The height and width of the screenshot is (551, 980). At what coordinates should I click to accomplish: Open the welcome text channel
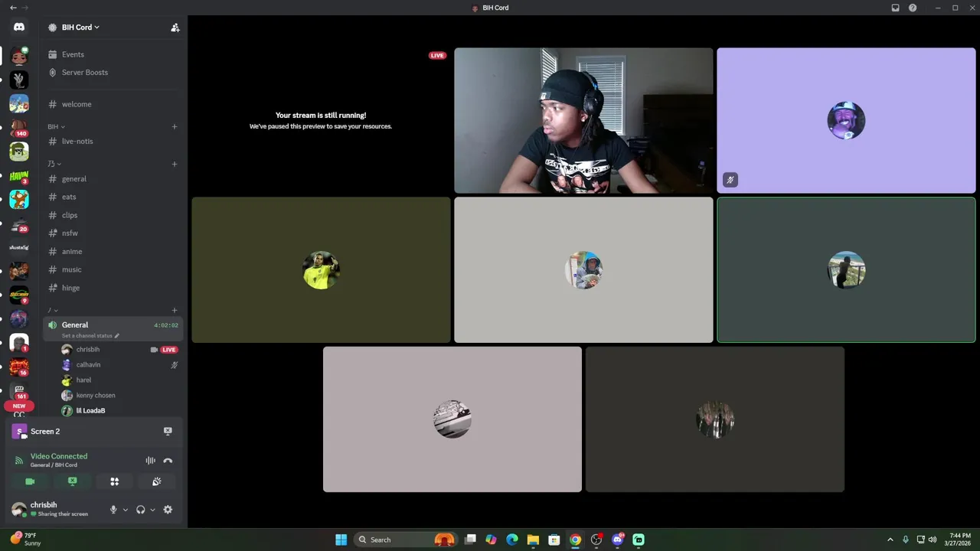113,104
